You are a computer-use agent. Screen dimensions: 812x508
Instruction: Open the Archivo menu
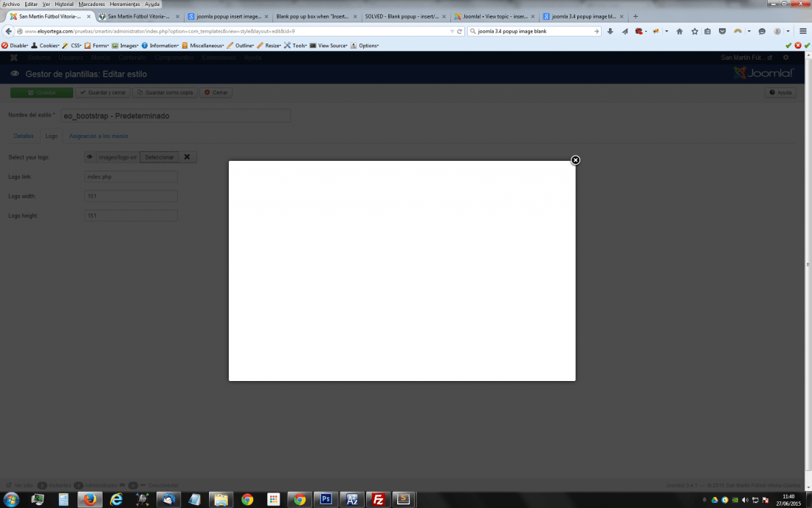11,4
